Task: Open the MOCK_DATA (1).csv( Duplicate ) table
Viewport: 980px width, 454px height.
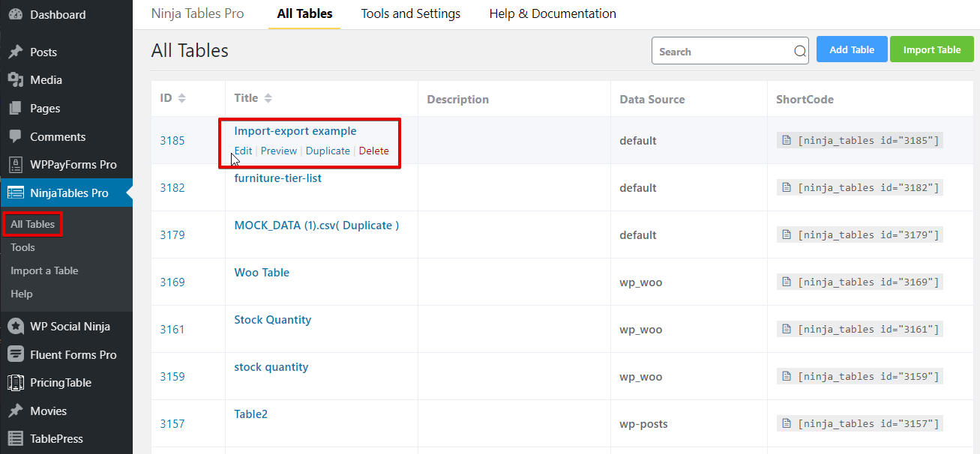Action: 316,226
